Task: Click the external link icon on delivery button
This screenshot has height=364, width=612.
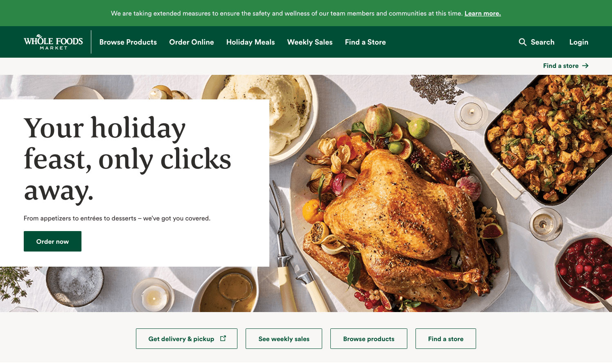Action: click(x=223, y=338)
